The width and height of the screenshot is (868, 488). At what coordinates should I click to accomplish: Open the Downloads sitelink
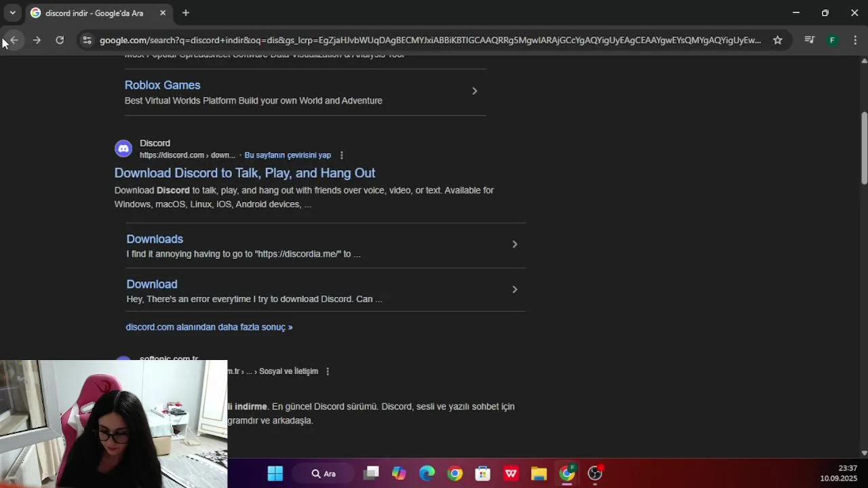(x=155, y=239)
